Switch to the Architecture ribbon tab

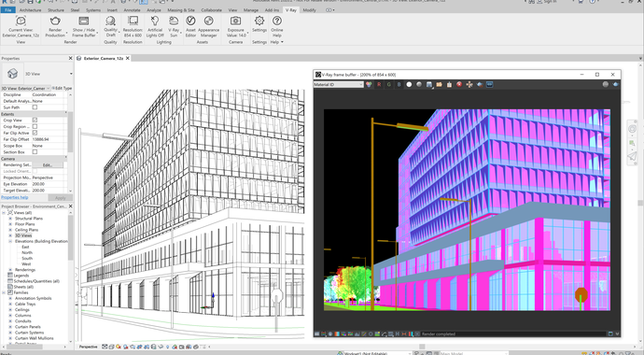click(31, 10)
